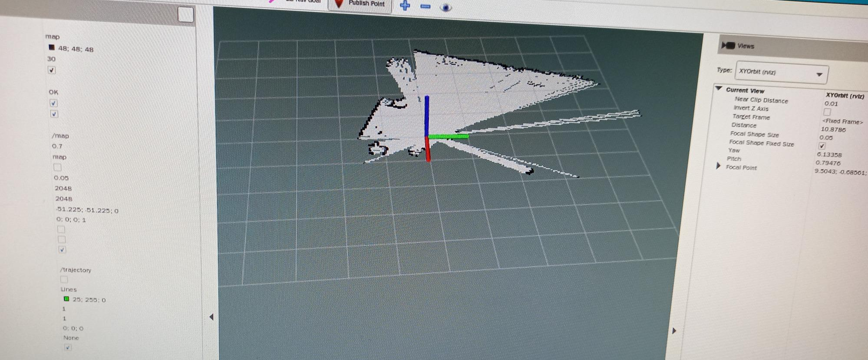Screen dimensions: 868x360
Task: Click the Current View header label
Action: click(745, 90)
